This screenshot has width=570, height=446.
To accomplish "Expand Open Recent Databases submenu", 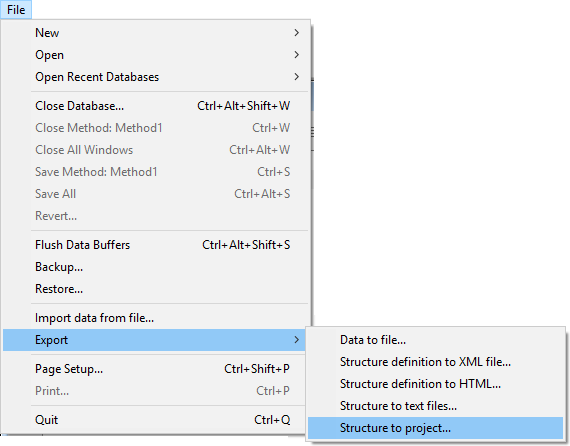I will tap(156, 77).
